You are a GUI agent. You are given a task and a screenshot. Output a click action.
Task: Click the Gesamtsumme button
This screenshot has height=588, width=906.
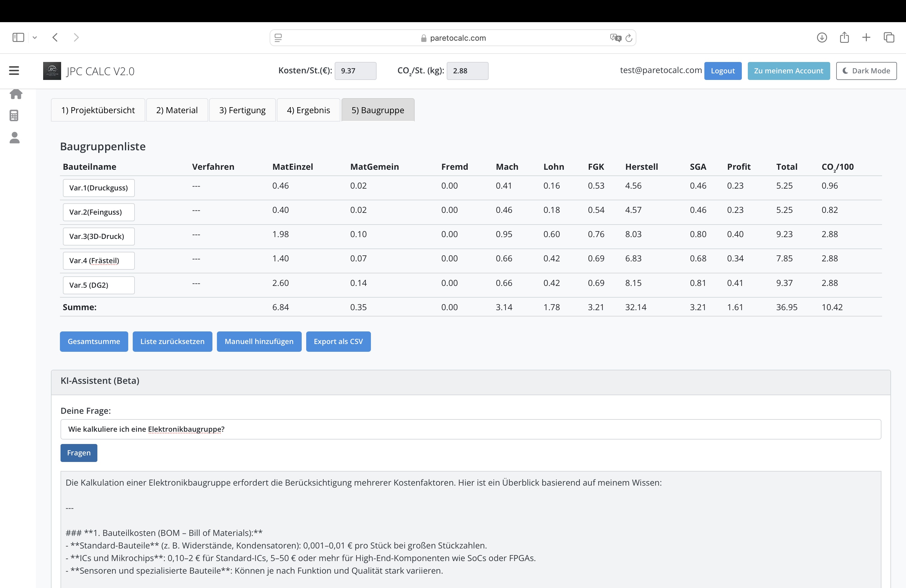coord(94,341)
